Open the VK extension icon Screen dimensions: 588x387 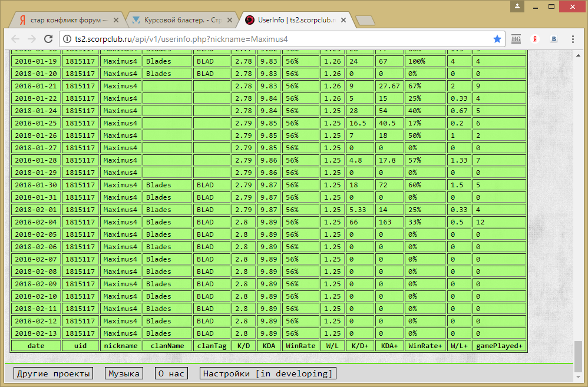coord(554,39)
